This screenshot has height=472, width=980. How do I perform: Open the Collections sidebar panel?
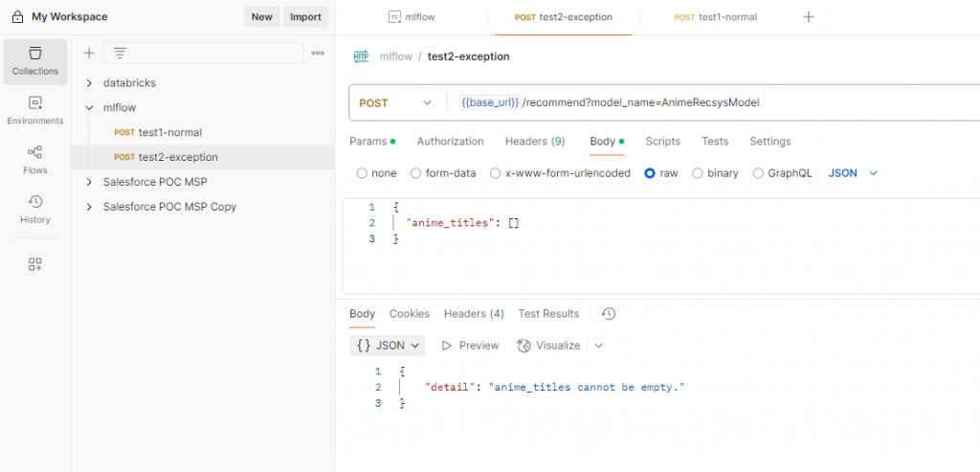(x=34, y=60)
